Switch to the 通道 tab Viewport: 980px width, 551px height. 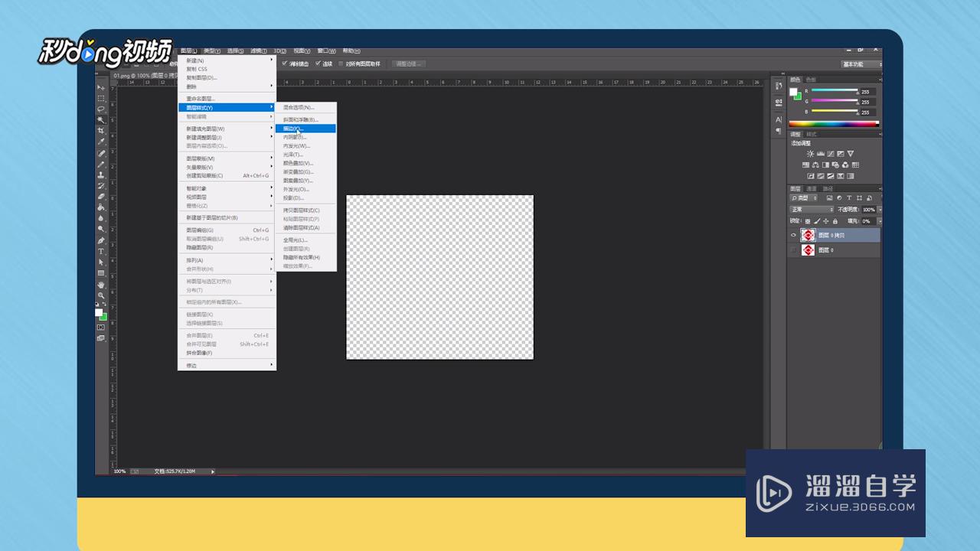[812, 188]
